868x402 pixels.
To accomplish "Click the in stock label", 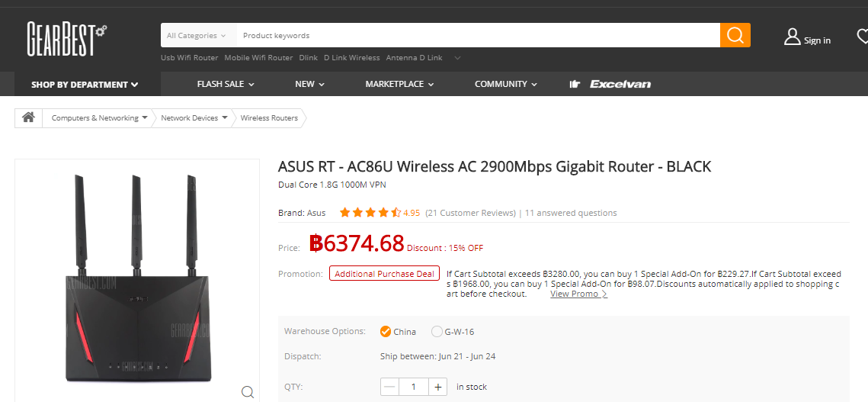I will (472, 387).
